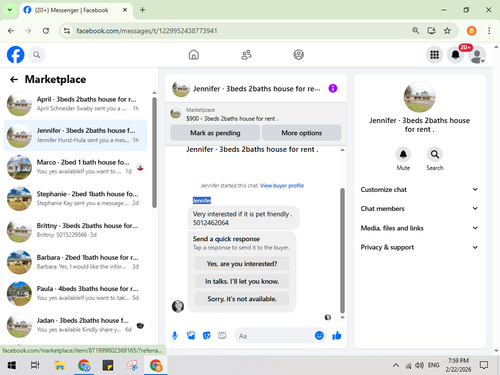The image size is (500, 375).
Task: Open Marco 2bed 1 bath conversation
Action: 75,167
